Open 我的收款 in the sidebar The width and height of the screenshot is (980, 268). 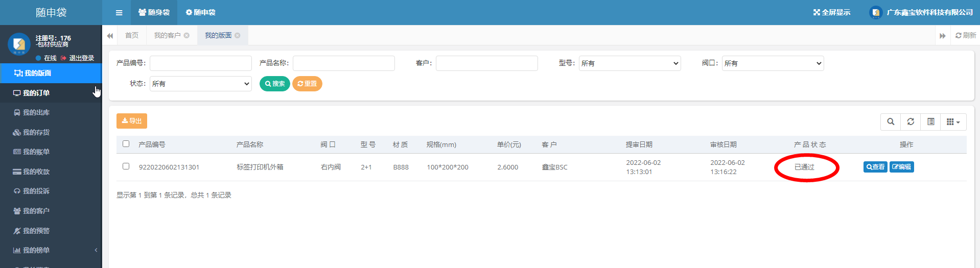coord(51,172)
